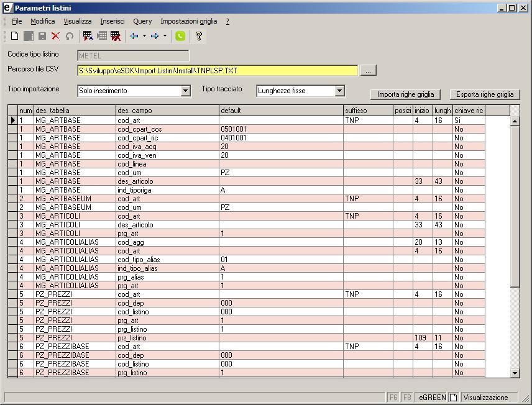Screen dimensions: 532x405
Task: Click the 'num' column header
Action: (25, 111)
